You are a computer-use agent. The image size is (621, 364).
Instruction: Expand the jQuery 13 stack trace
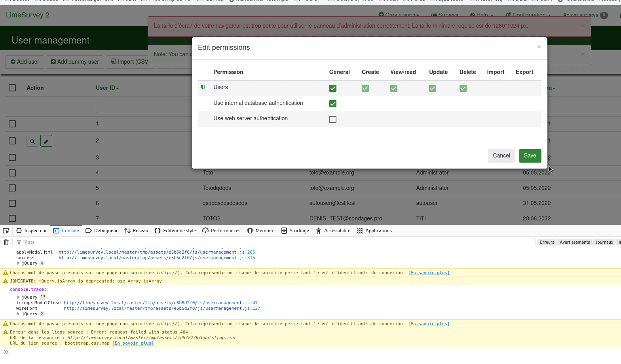coord(18,297)
